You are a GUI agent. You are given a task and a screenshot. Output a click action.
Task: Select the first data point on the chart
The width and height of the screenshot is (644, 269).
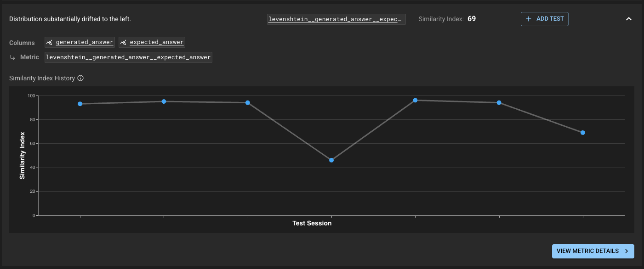[x=80, y=104]
